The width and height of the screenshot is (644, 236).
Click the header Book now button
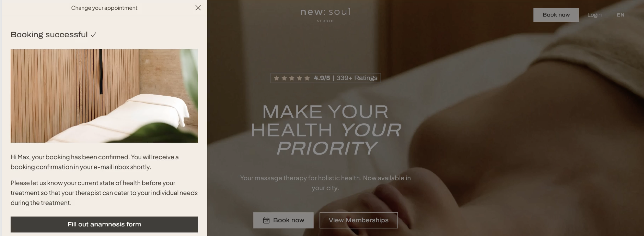(x=556, y=15)
